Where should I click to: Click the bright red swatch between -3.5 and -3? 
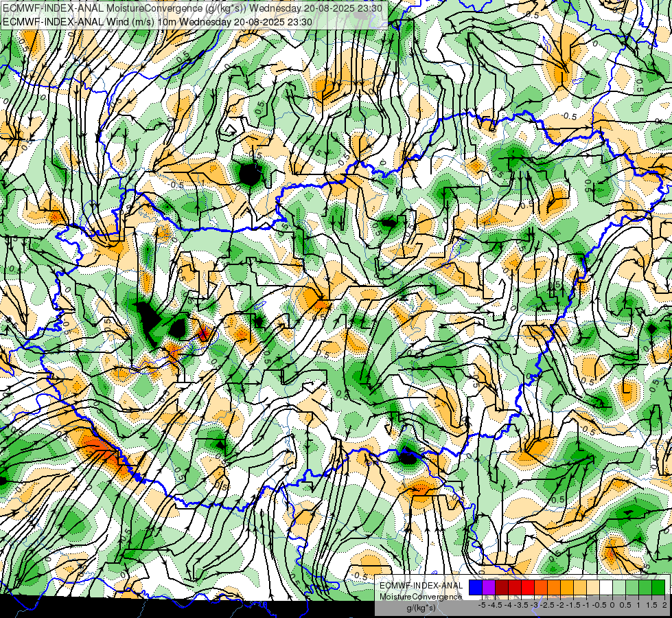pyautogui.click(x=528, y=588)
